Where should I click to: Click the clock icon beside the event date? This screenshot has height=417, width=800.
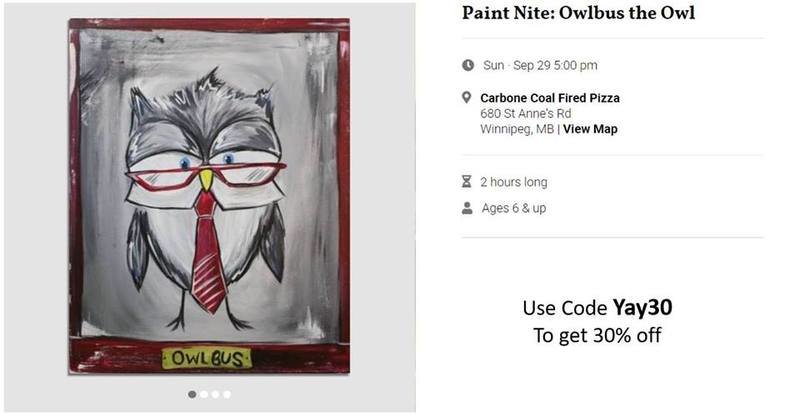[468, 65]
